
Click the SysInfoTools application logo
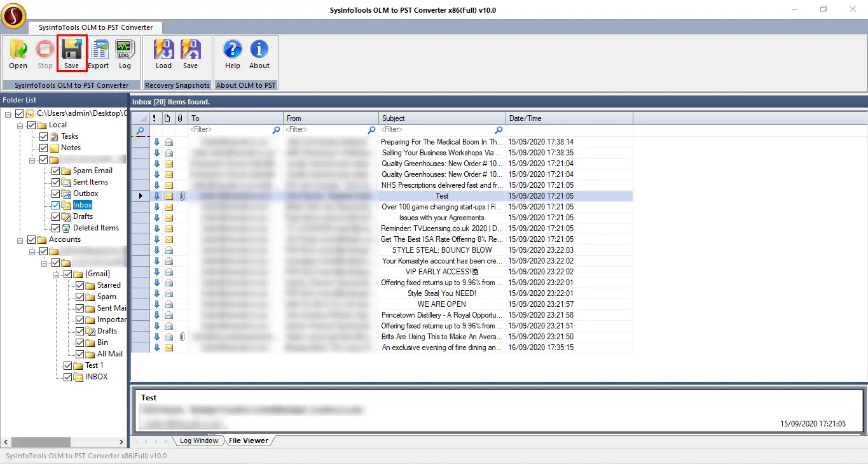tap(13, 15)
